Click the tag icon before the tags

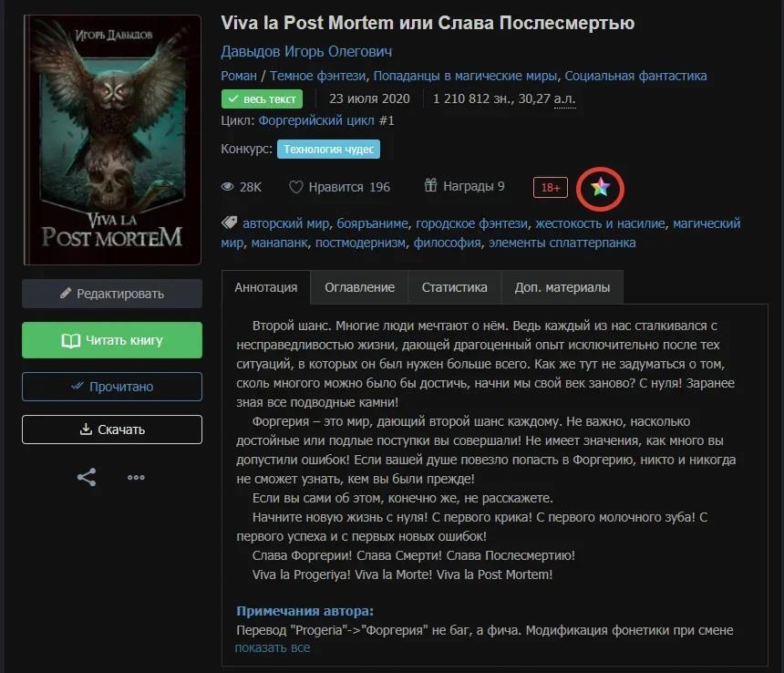(x=229, y=223)
